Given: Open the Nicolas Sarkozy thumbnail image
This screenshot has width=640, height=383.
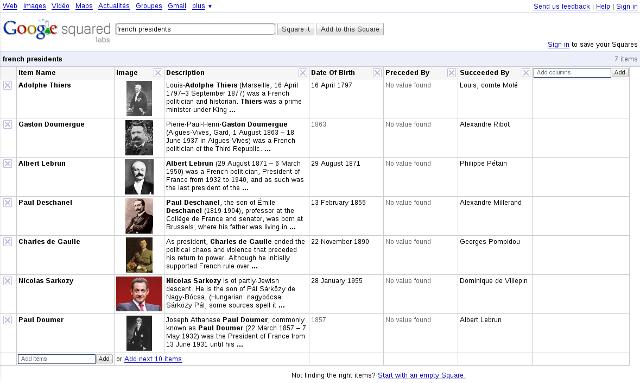Looking at the screenshot, I should pos(139,294).
